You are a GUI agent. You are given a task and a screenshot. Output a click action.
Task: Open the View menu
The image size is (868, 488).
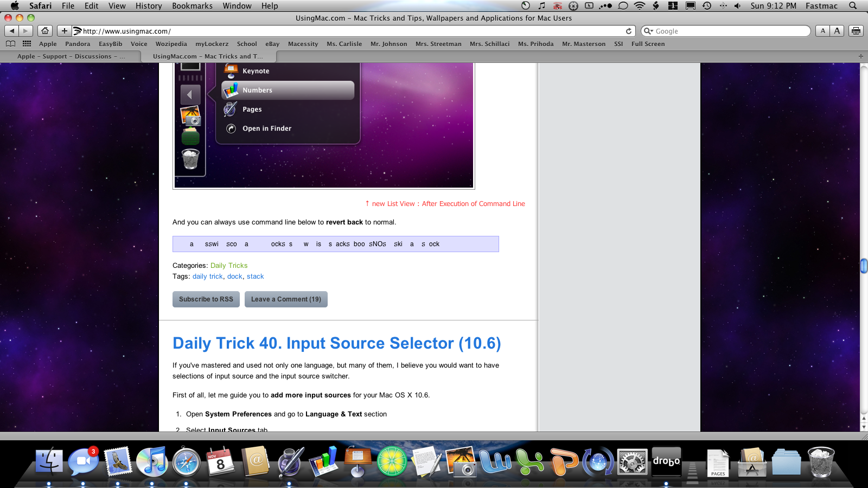(x=117, y=6)
